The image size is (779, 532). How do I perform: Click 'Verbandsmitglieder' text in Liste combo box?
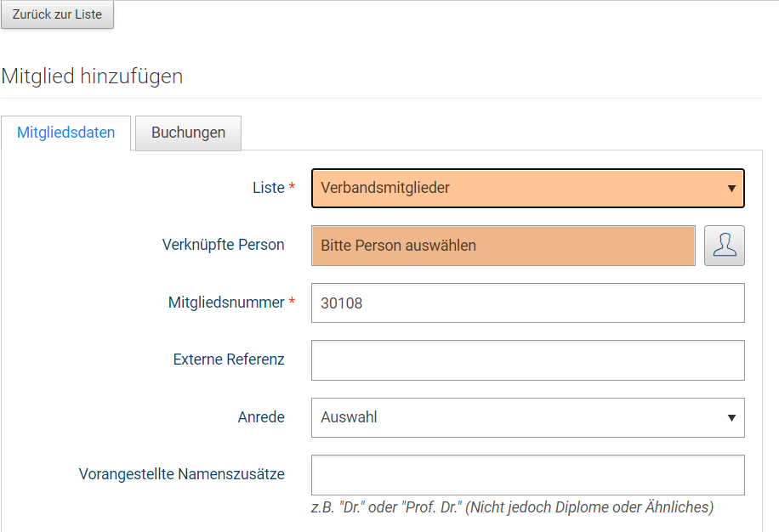pos(385,188)
